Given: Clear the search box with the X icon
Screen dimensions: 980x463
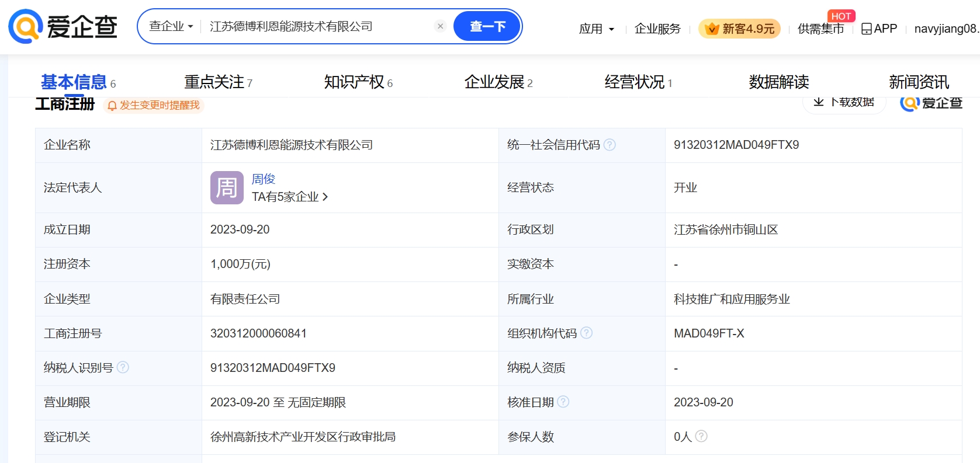Looking at the screenshot, I should pyautogui.click(x=441, y=26).
